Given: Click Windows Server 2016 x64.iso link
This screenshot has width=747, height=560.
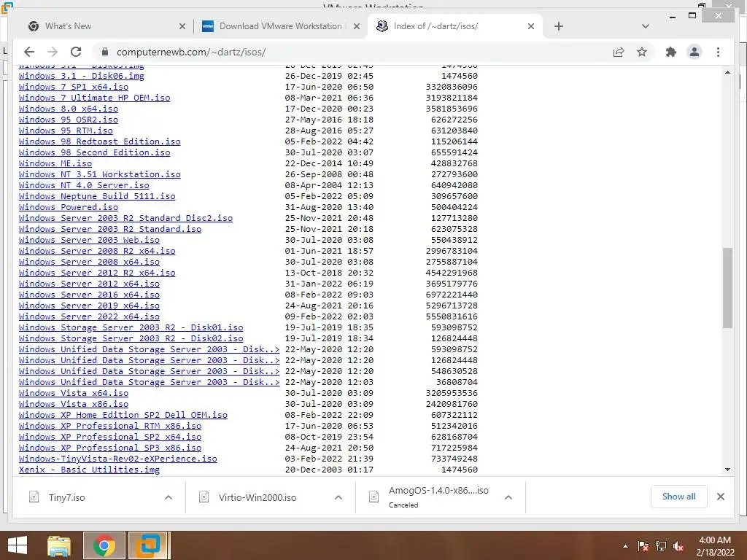Looking at the screenshot, I should click(x=89, y=295).
